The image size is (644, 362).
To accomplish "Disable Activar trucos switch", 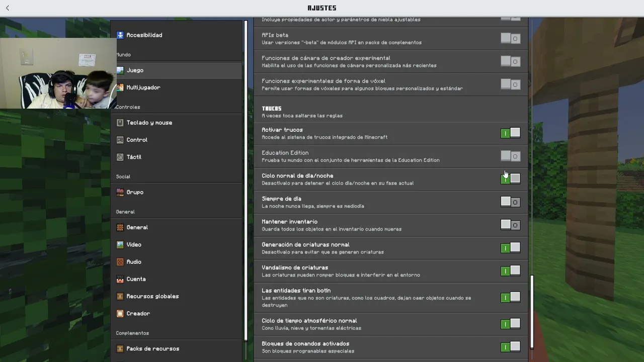I will (510, 133).
